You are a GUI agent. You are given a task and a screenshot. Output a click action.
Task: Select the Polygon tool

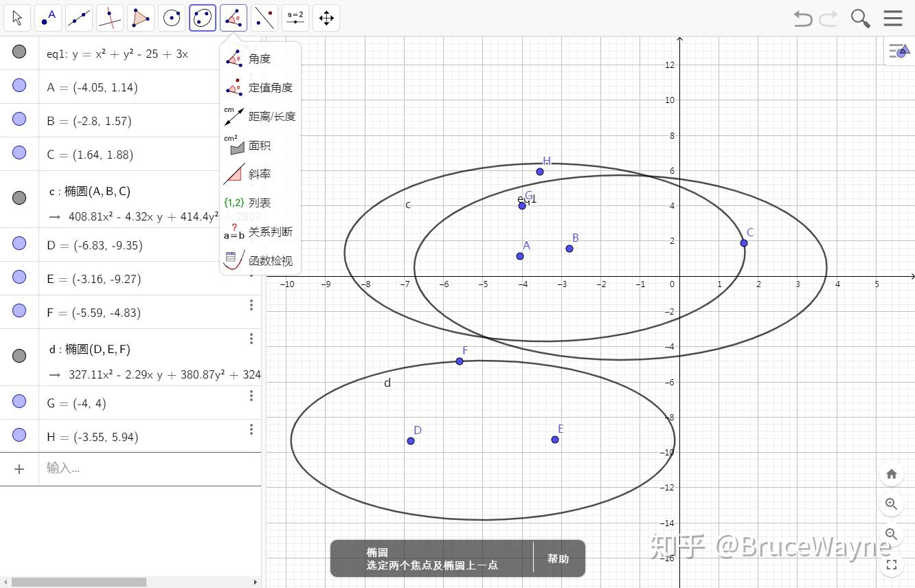[141, 18]
